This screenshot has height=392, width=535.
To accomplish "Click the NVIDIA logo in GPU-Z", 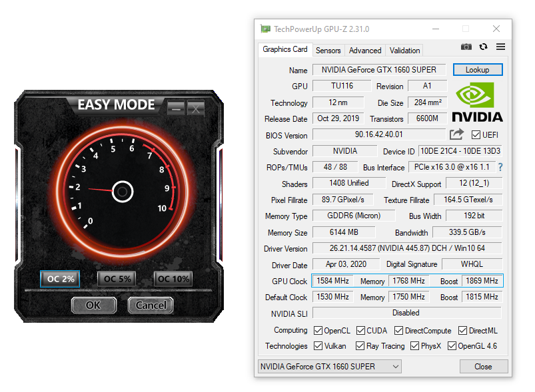I will click(x=477, y=102).
